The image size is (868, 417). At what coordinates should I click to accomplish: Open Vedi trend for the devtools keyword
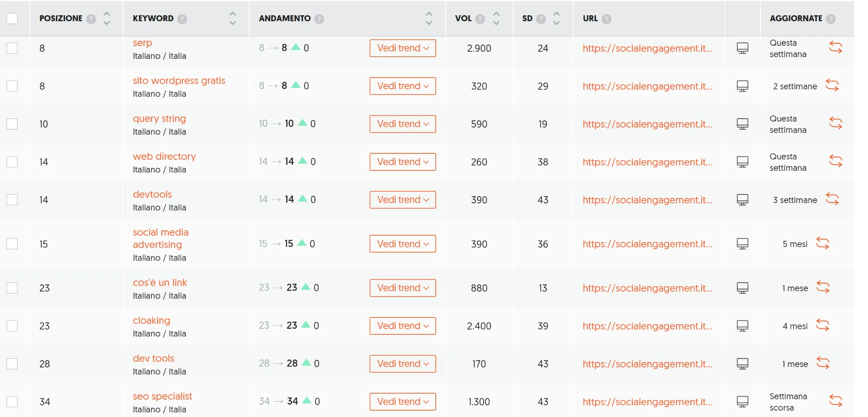pyautogui.click(x=402, y=199)
